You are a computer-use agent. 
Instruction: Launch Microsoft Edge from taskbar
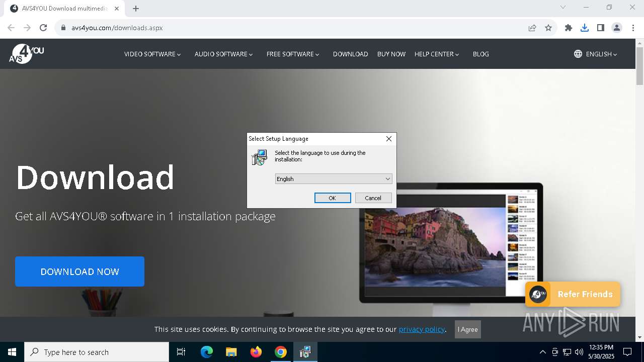point(207,352)
